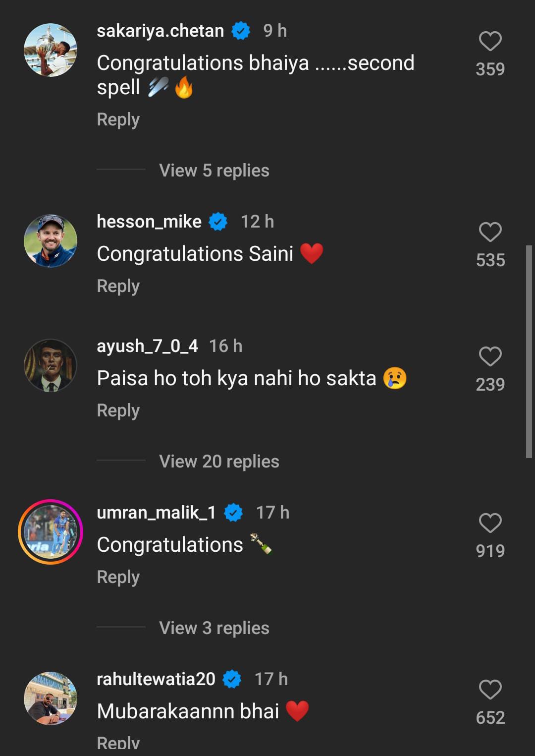Screen dimensions: 535x756
Task: Expand 3 replies under umran_malik_1's comment
Action: click(x=214, y=628)
